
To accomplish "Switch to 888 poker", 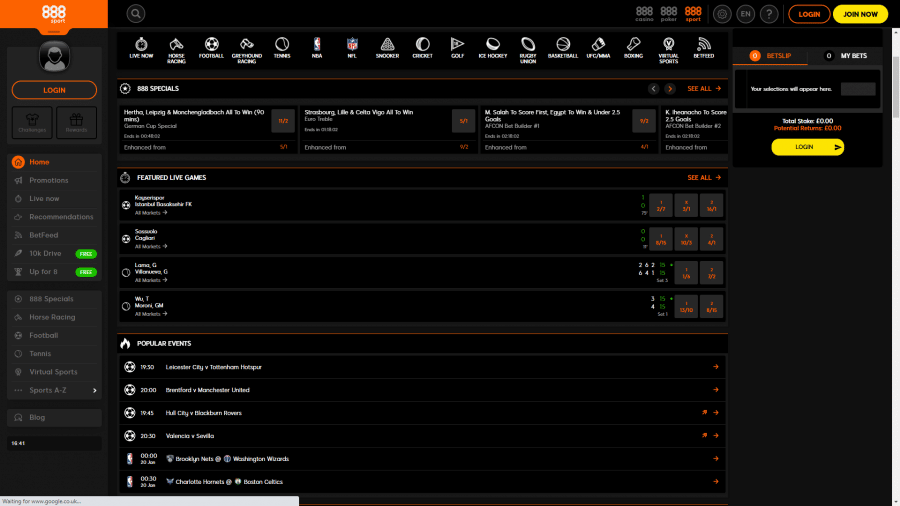I will tap(669, 14).
